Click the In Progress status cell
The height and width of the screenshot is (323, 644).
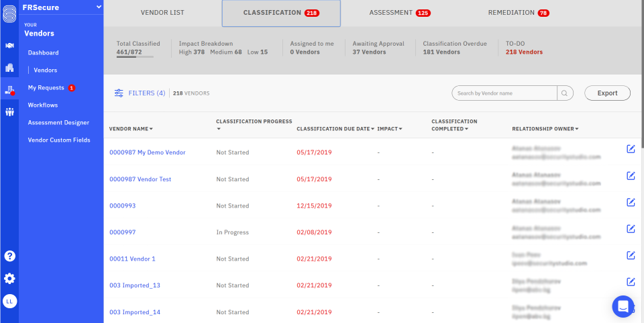(x=233, y=232)
